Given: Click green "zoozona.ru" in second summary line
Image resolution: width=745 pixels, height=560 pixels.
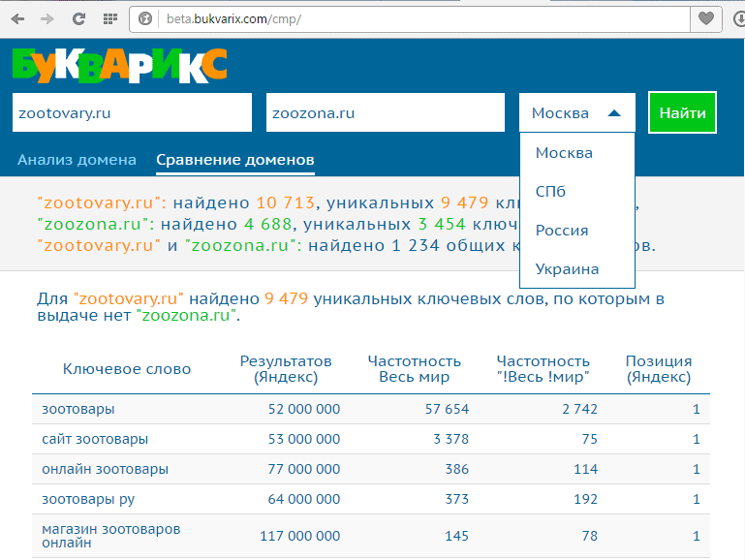Looking at the screenshot, I should click(x=96, y=224).
